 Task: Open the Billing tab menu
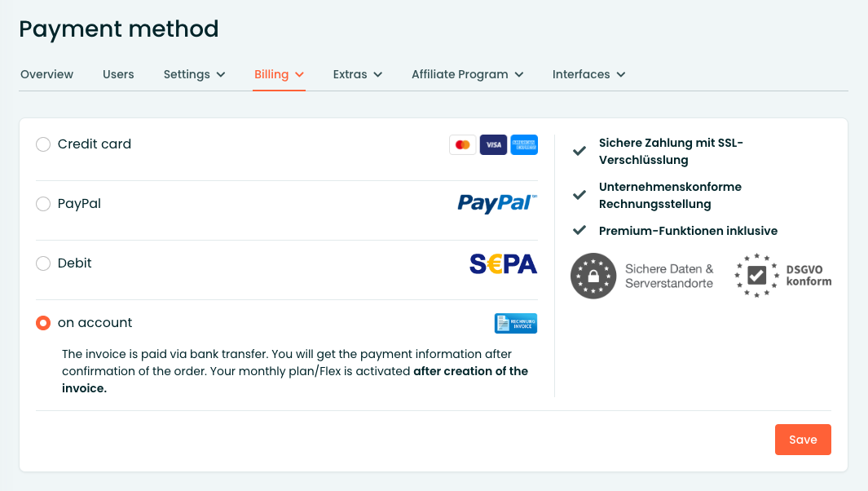tap(279, 74)
